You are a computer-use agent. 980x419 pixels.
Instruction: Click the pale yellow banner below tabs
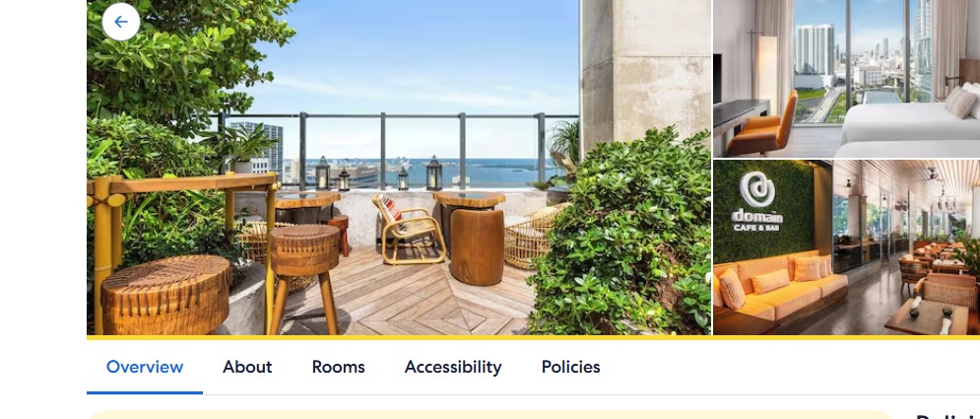pyautogui.click(x=490, y=415)
